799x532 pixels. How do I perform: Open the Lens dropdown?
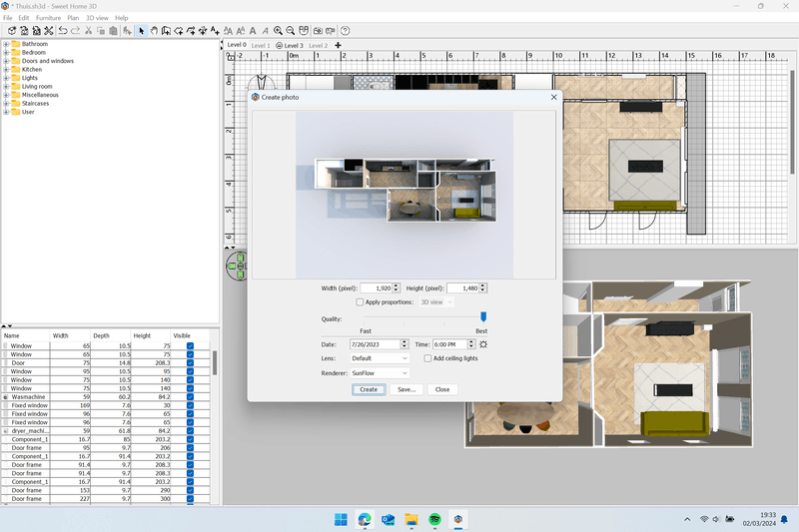[380, 358]
